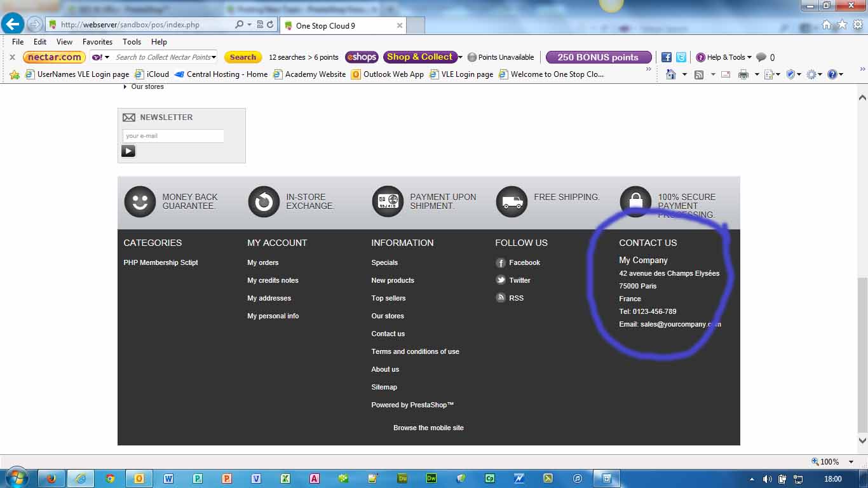
Task: Open the Home icon at the window's top right
Action: pos(827,25)
